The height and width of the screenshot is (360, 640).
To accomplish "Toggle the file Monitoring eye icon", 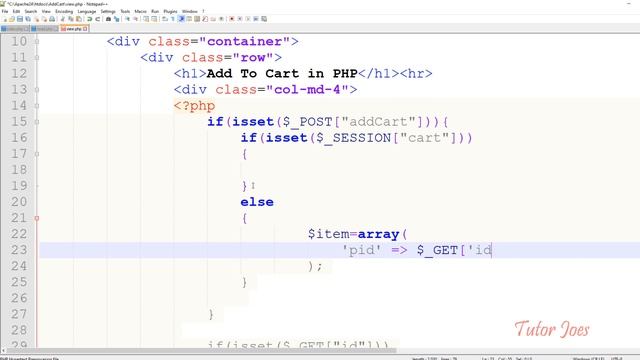I will click(222, 19).
